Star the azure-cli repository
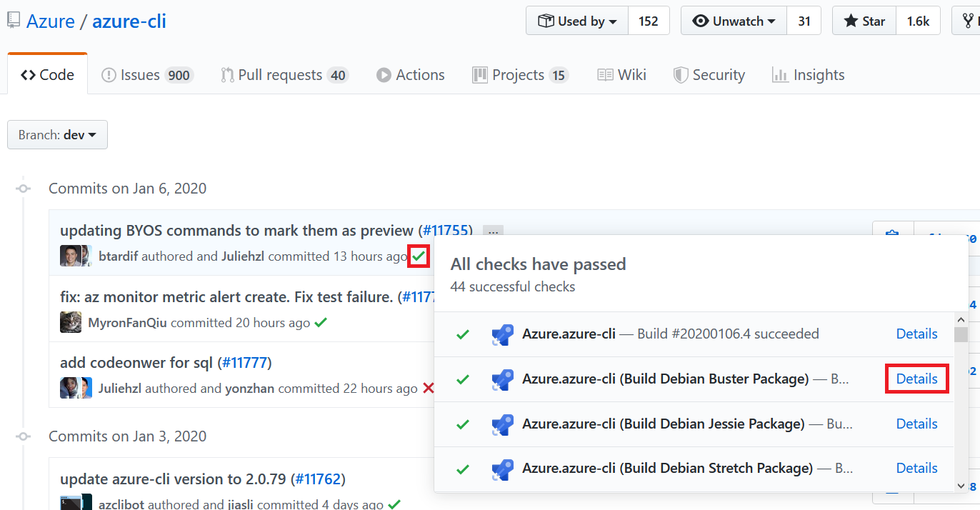 pyautogui.click(x=864, y=21)
